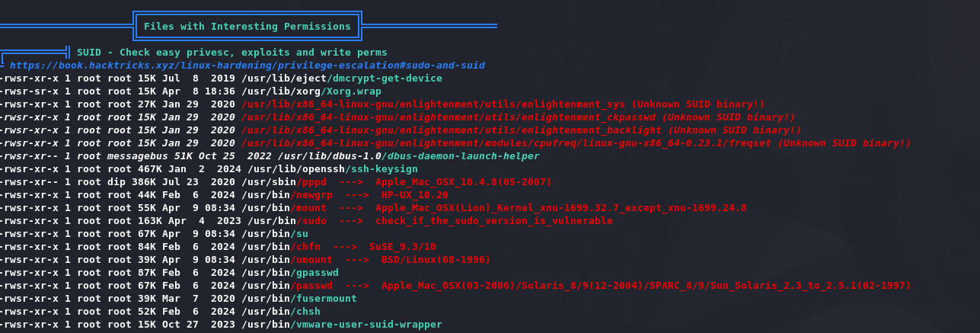Select the dmcrypt-get-device file name
The width and height of the screenshot is (980, 333).
384,78
